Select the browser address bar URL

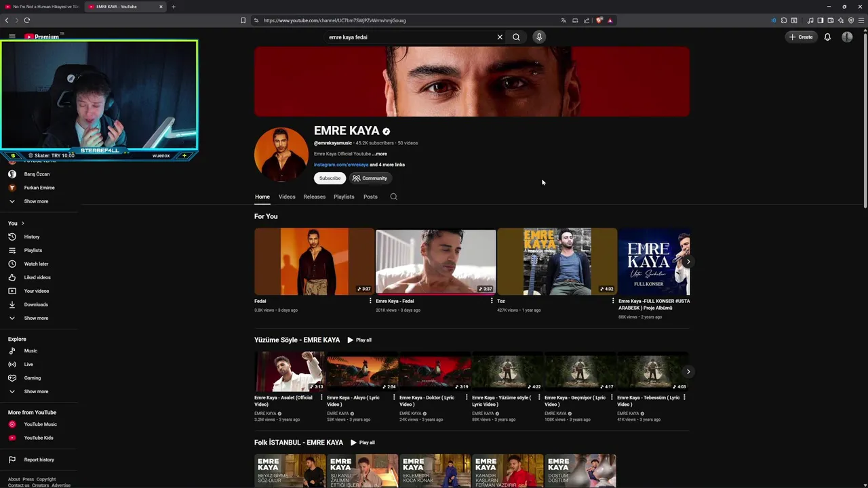[334, 20]
